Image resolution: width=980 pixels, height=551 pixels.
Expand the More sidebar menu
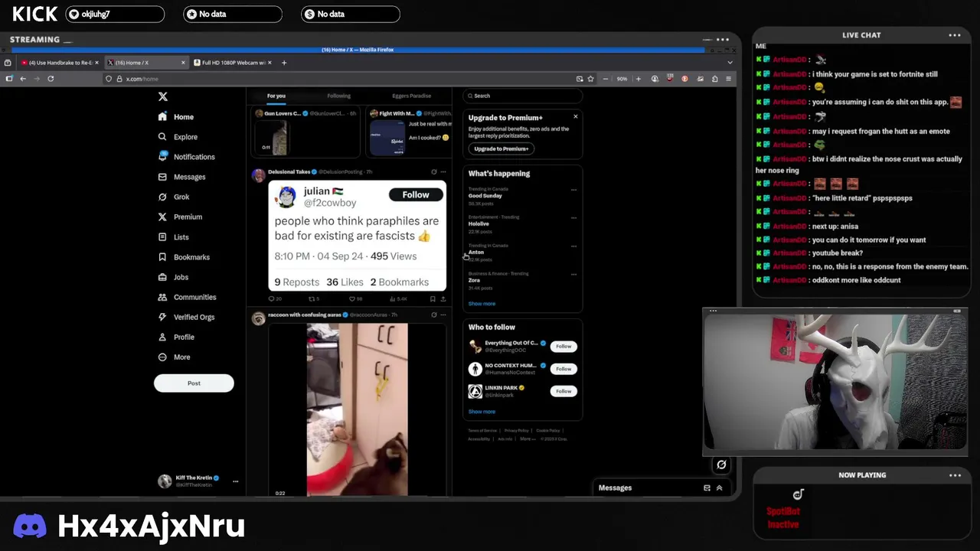coord(174,357)
